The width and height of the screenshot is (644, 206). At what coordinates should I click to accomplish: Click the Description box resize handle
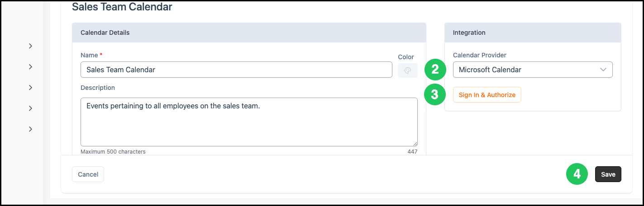pos(415,143)
